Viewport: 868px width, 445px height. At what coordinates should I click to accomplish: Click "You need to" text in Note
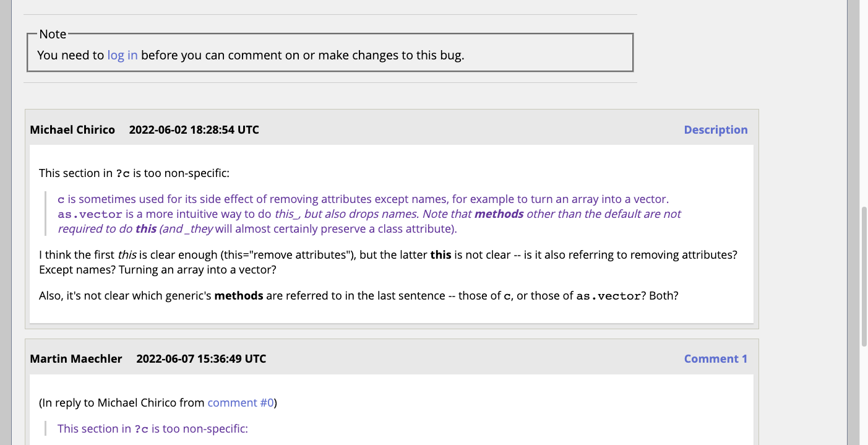point(71,55)
